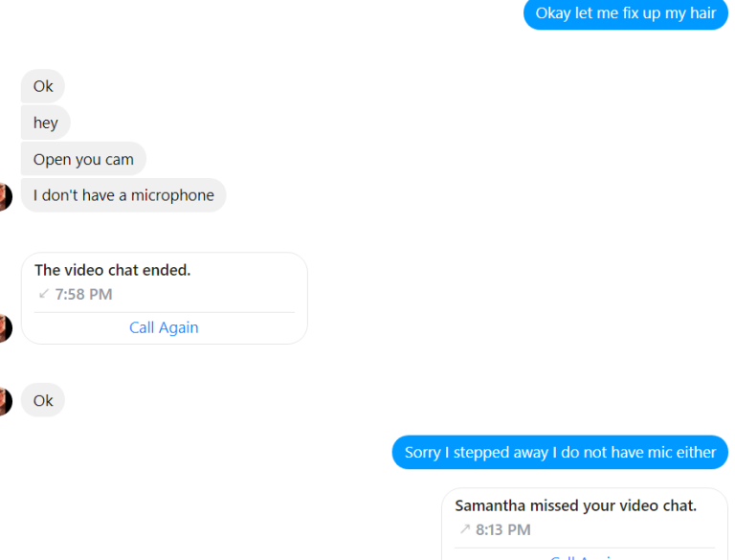The width and height of the screenshot is (735, 560).
Task: Click the 8:13 PM missed call timestamp
Action: click(x=503, y=529)
